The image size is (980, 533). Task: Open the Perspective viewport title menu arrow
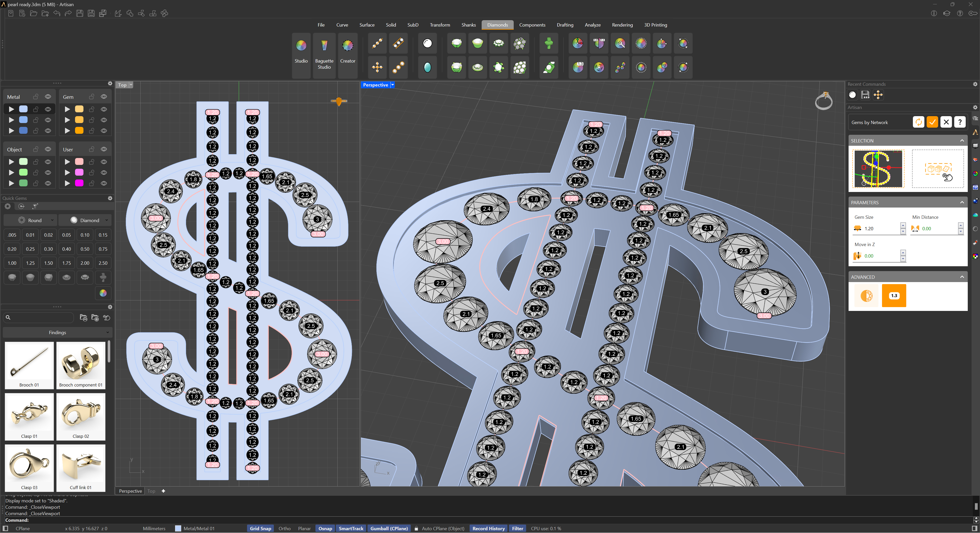click(x=392, y=85)
